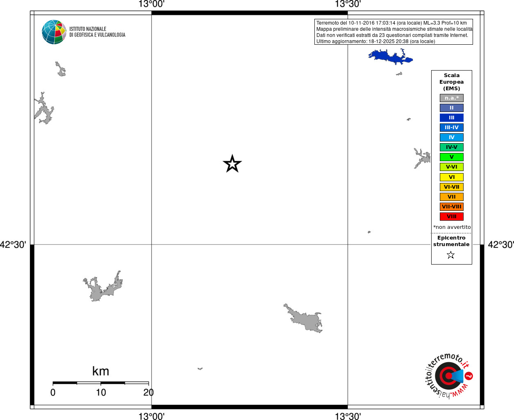The width and height of the screenshot is (514, 420).
Task: Click the haisentitoilterremoto.it logo
Action: coord(449,375)
